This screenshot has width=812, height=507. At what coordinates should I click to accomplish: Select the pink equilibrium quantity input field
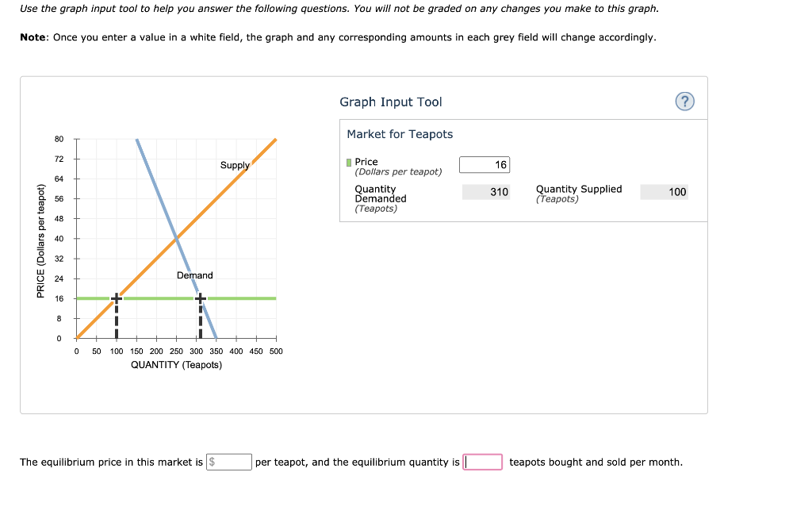click(x=481, y=461)
